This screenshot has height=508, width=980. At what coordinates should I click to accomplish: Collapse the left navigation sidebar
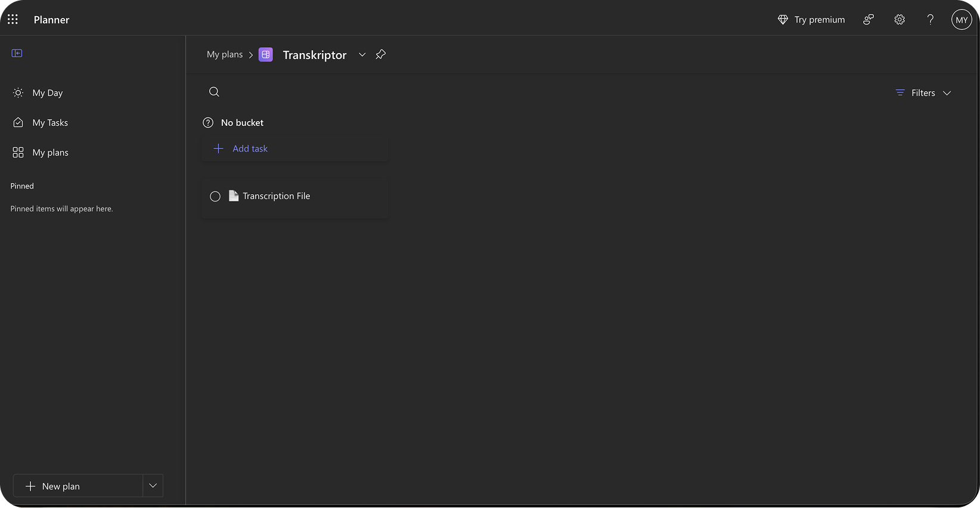(x=17, y=52)
